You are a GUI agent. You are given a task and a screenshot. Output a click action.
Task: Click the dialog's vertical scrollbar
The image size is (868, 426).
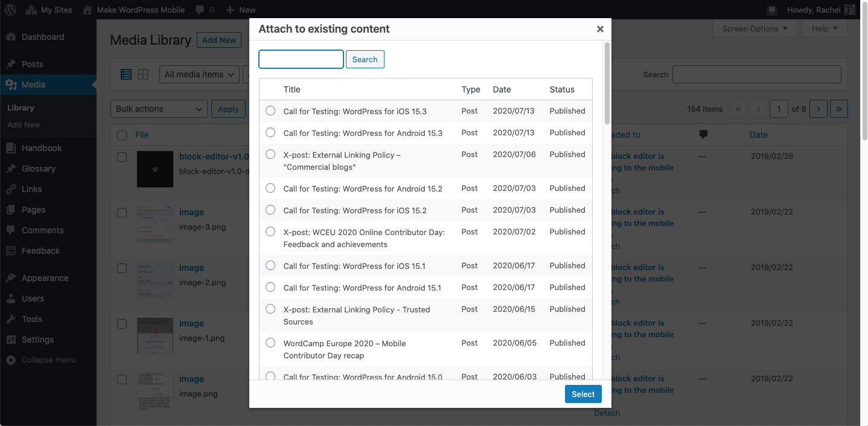(607, 83)
